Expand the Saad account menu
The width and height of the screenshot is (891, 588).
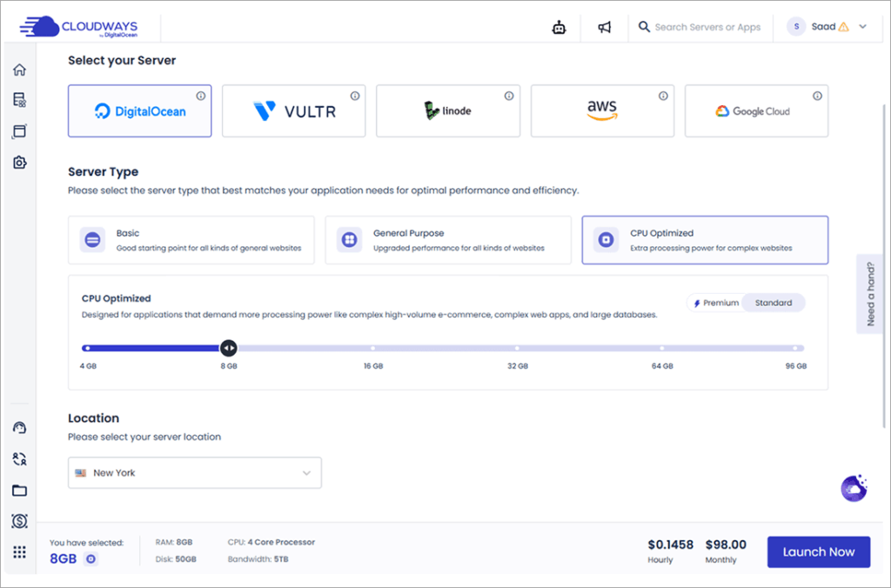pyautogui.click(x=827, y=27)
